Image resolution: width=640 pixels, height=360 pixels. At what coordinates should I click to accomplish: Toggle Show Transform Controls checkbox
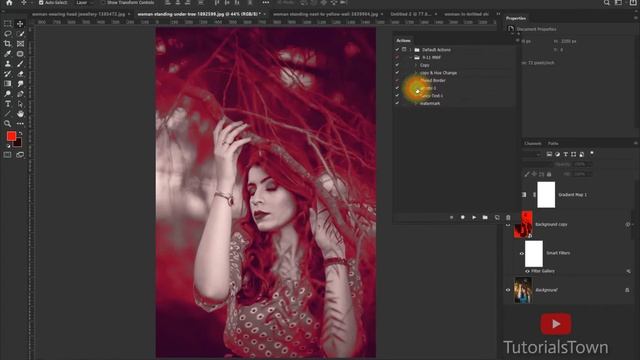point(103,2)
